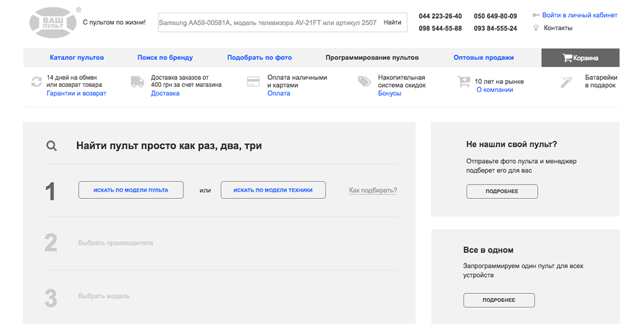Click Искать по модели пульта button
The image size is (644, 335).
tap(131, 190)
